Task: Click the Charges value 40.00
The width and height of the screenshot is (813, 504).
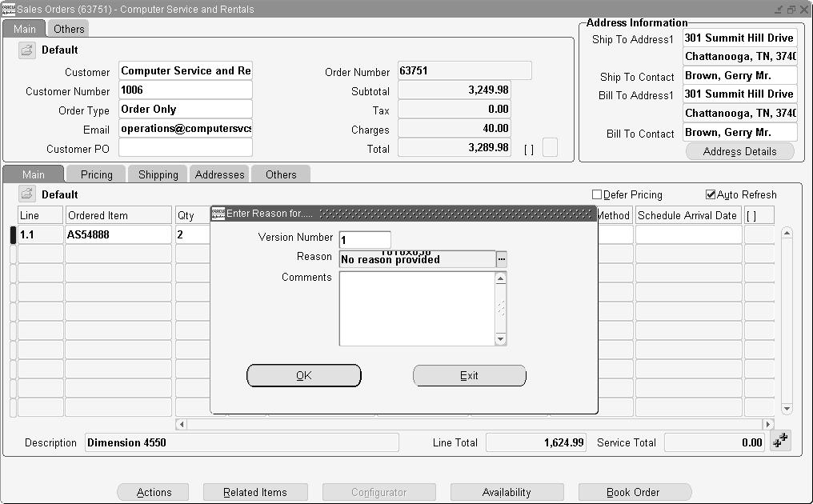Action: coord(455,128)
